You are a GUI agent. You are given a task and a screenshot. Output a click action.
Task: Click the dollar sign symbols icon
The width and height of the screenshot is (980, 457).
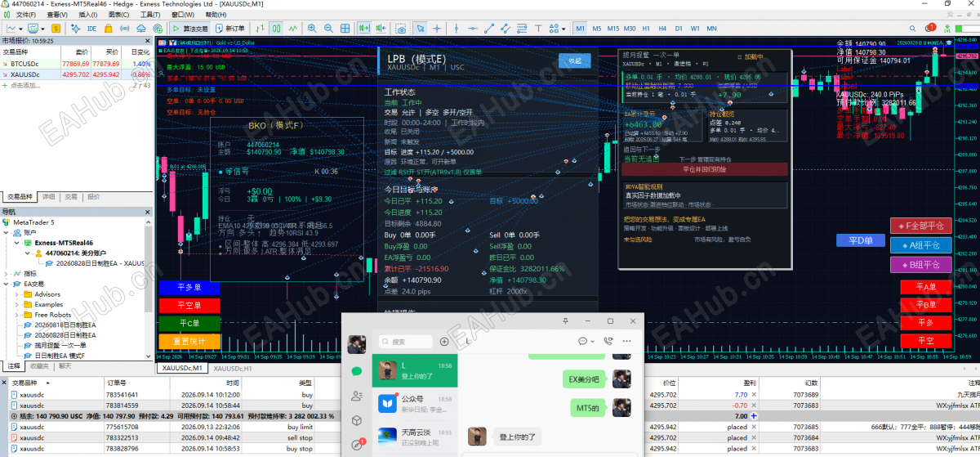tap(56, 29)
